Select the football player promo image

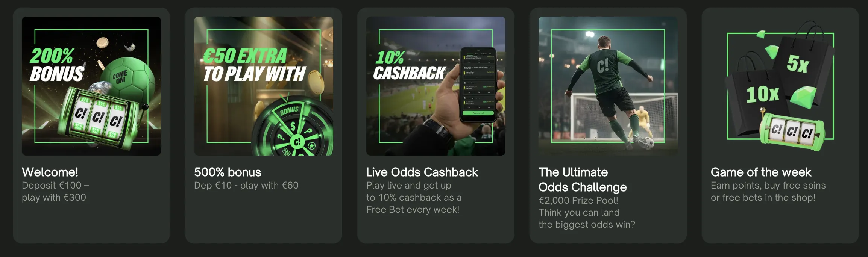(608, 86)
